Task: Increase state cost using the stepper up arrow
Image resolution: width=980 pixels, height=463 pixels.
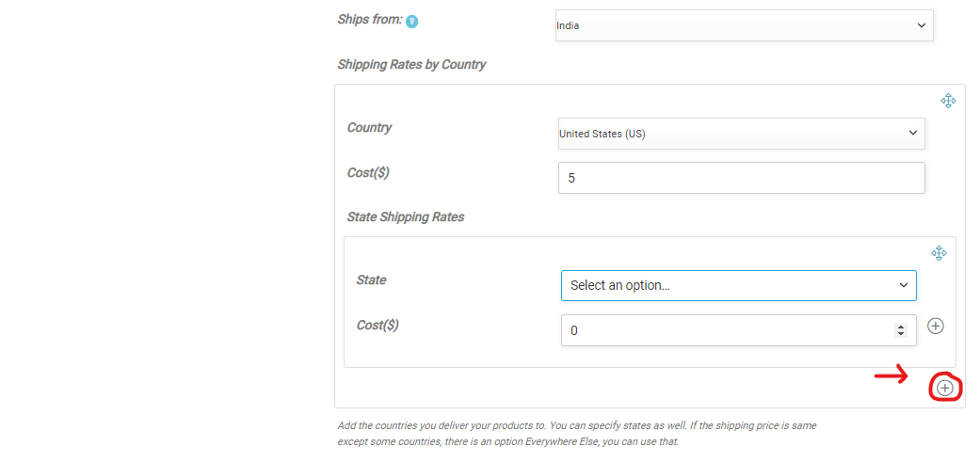Action: 901,326
